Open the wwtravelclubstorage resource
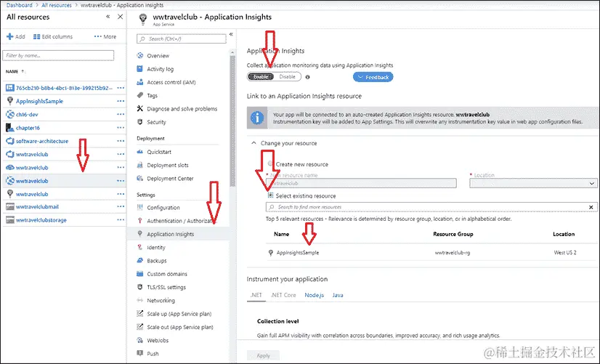Viewport: 600px width, 364px height. [41, 220]
